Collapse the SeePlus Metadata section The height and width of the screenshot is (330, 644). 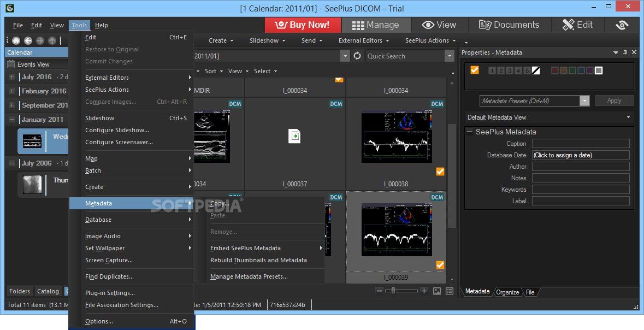(x=470, y=132)
